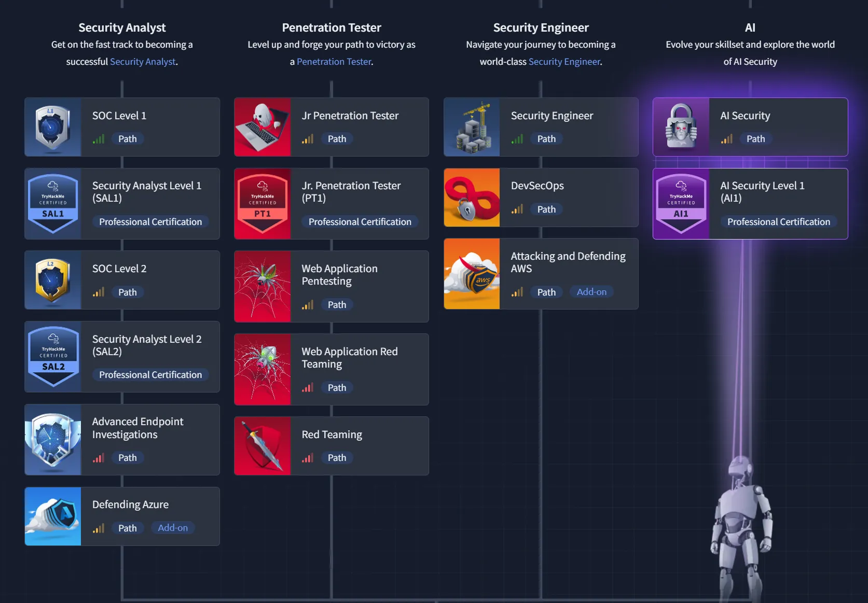Click the Red Teaming sword shield image
This screenshot has width=868, height=603.
(263, 446)
